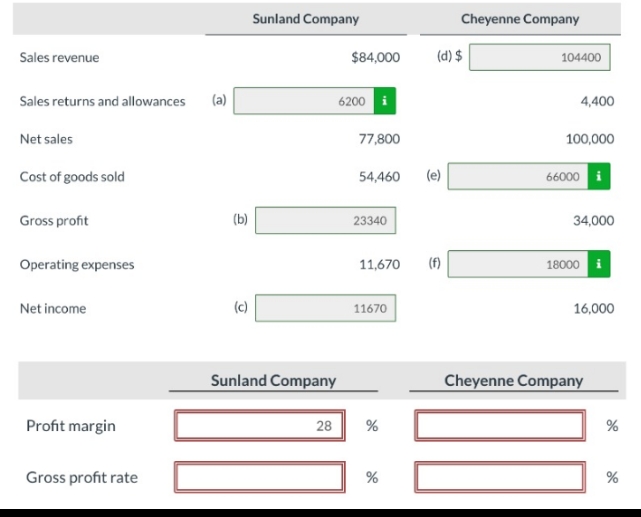Click the Gross profit rate label
Screen dimensions: 641x517
click(82, 477)
